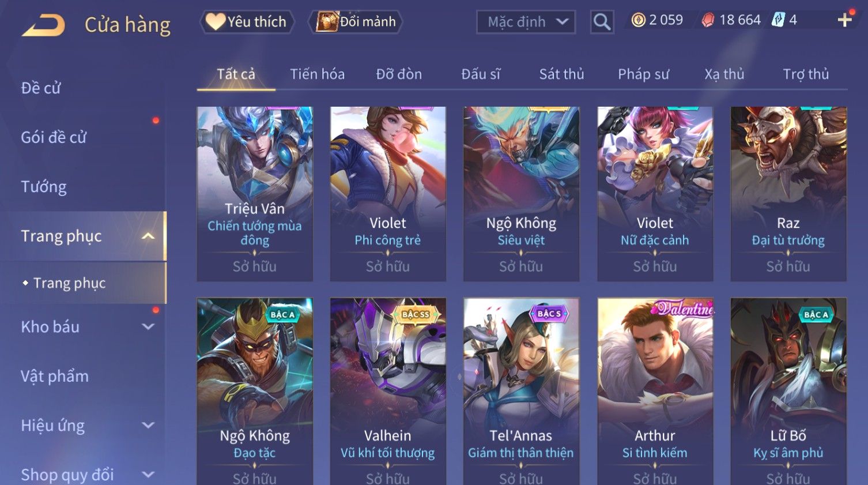868x485 pixels.
Task: Open the search magnifier icon
Action: 602,22
